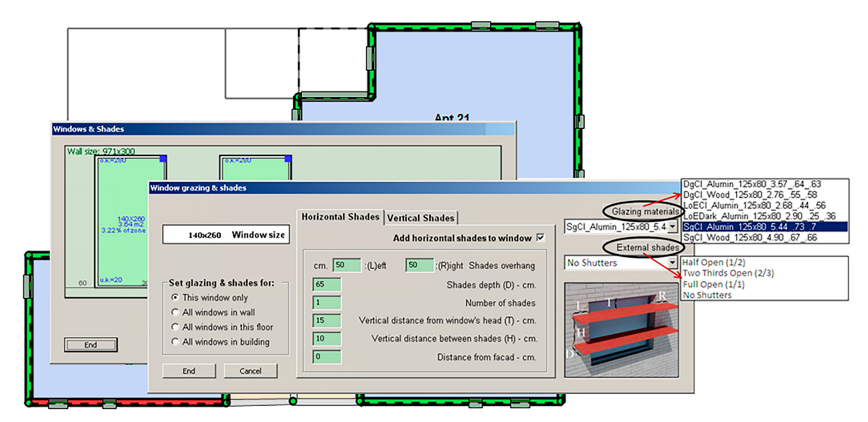Select All windows in wall option
This screenshot has height=422, width=868.
(x=175, y=312)
